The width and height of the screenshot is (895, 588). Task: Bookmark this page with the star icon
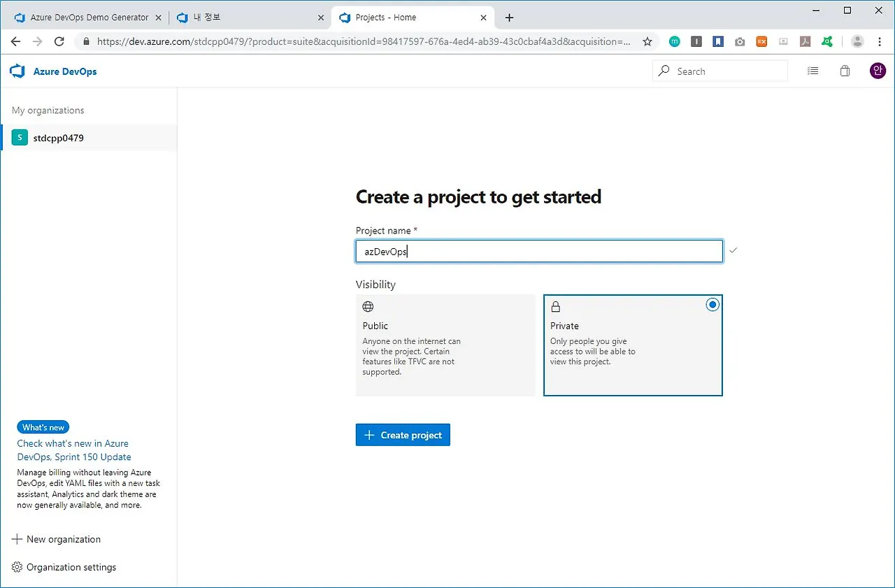pos(647,41)
